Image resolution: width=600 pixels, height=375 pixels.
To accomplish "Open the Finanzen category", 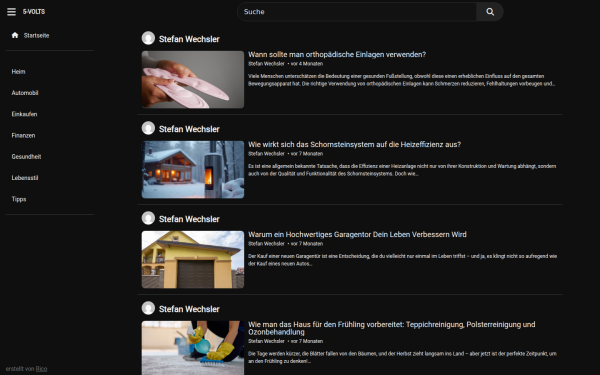I will pyautogui.click(x=23, y=135).
